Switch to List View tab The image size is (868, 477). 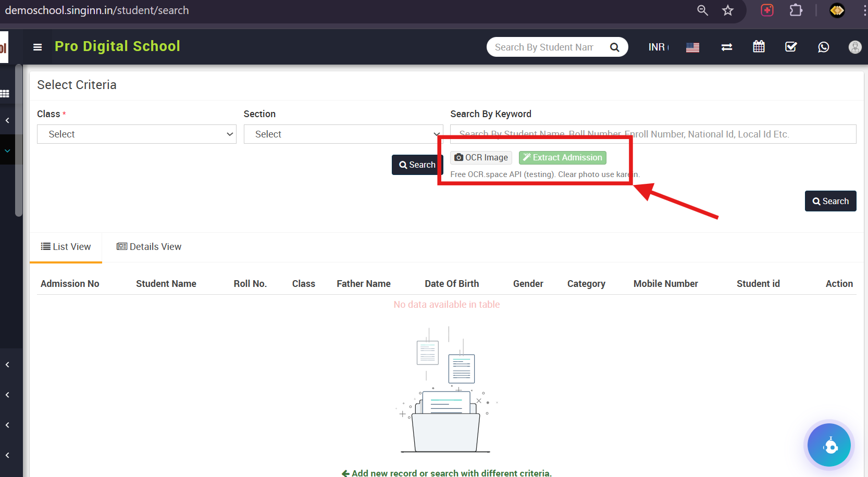[x=66, y=247]
